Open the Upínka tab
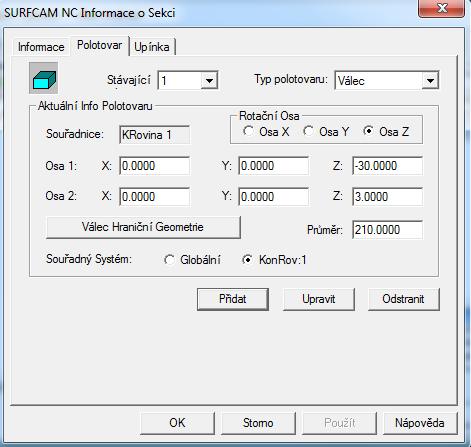Image resolution: width=471 pixels, height=447 pixels. [x=152, y=47]
